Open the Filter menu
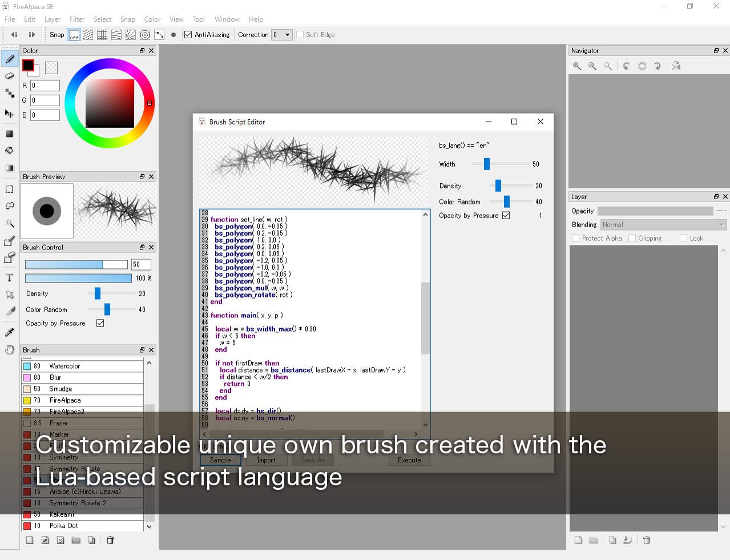 pos(77,19)
